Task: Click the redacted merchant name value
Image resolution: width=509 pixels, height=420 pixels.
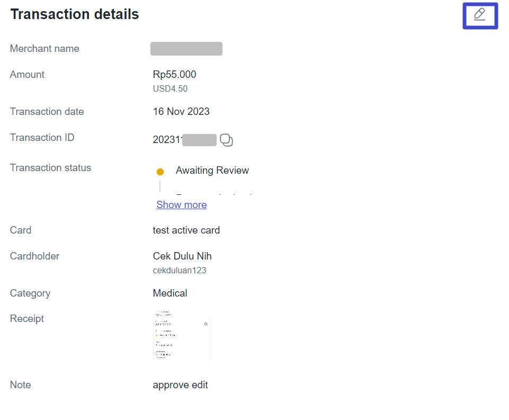Action: click(186, 49)
